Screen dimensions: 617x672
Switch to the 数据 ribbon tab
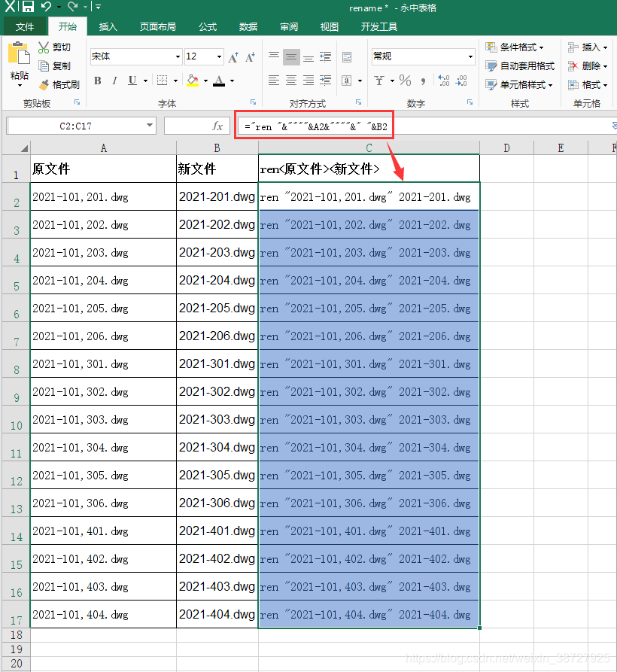(248, 26)
